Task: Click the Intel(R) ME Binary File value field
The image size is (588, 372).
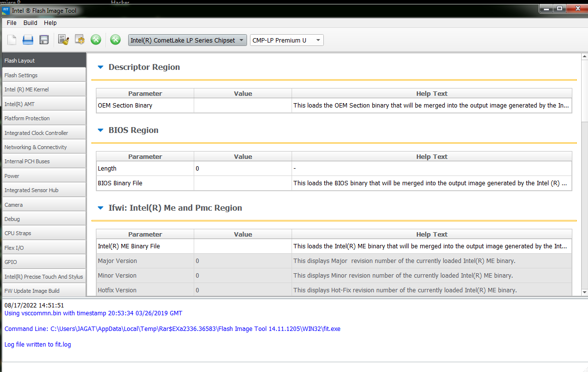Action: tap(243, 246)
